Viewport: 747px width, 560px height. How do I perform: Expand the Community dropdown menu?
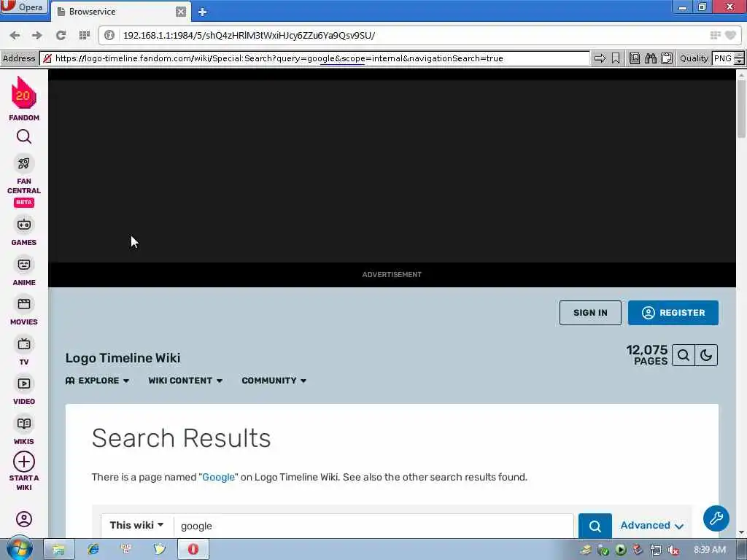pos(274,381)
